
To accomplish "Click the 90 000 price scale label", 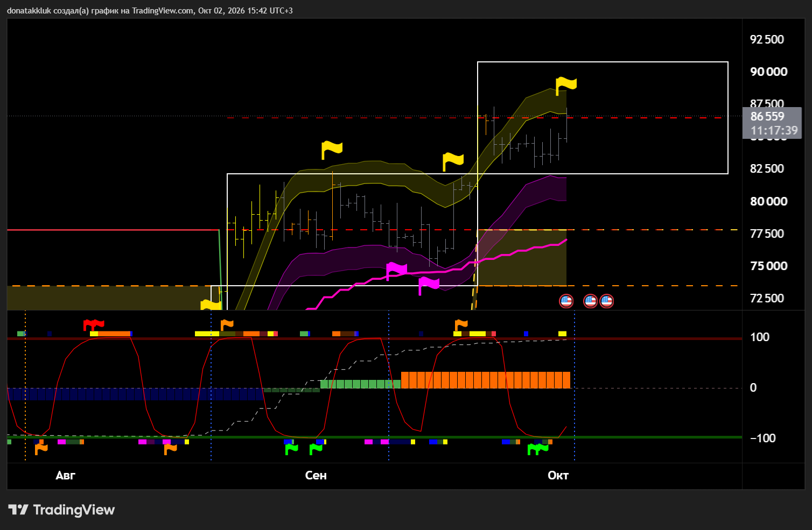I will point(768,72).
